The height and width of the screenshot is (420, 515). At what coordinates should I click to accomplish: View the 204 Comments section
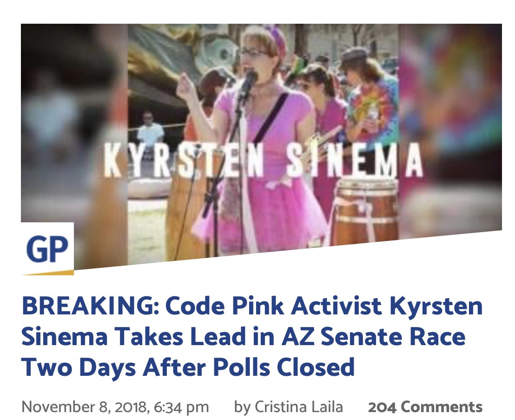point(425,407)
